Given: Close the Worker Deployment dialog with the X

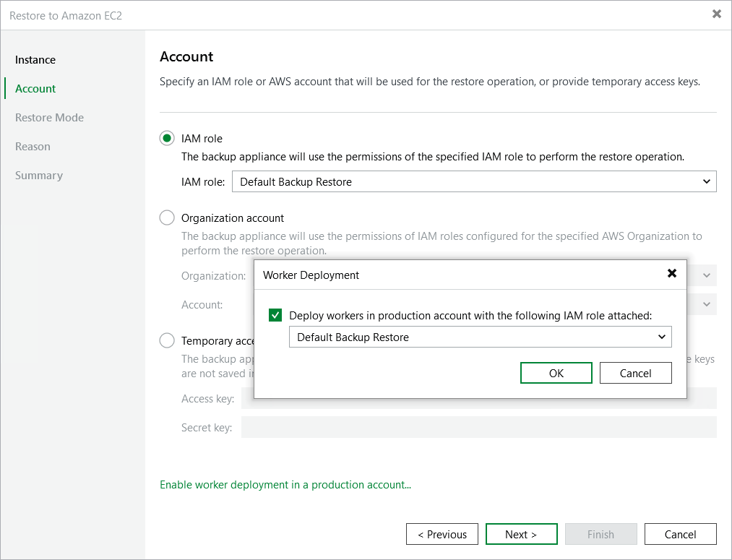Looking at the screenshot, I should click(672, 275).
